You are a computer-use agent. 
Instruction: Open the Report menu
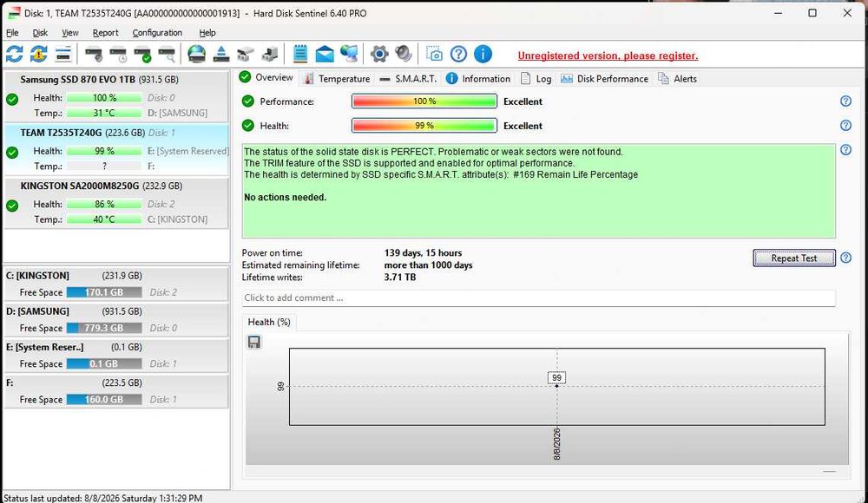(x=105, y=33)
